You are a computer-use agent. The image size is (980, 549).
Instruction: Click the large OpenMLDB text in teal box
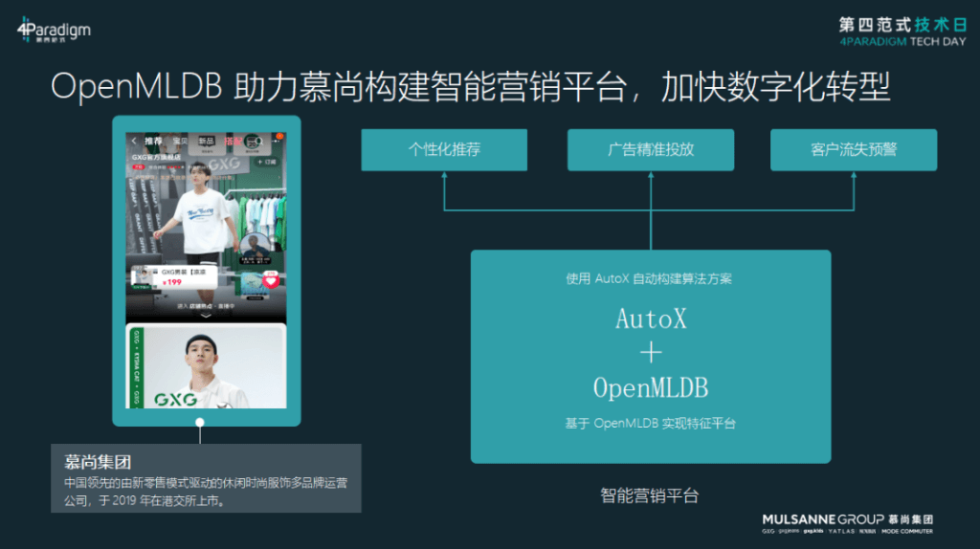click(x=651, y=388)
